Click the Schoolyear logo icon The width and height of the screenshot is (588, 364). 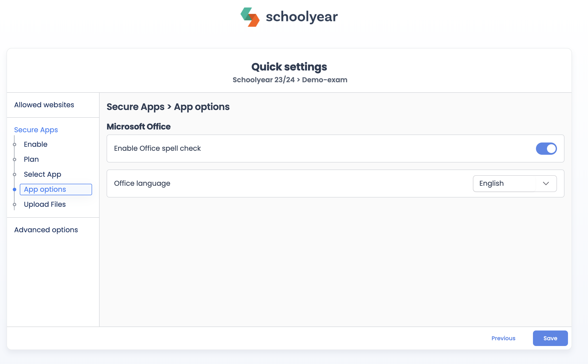(250, 17)
